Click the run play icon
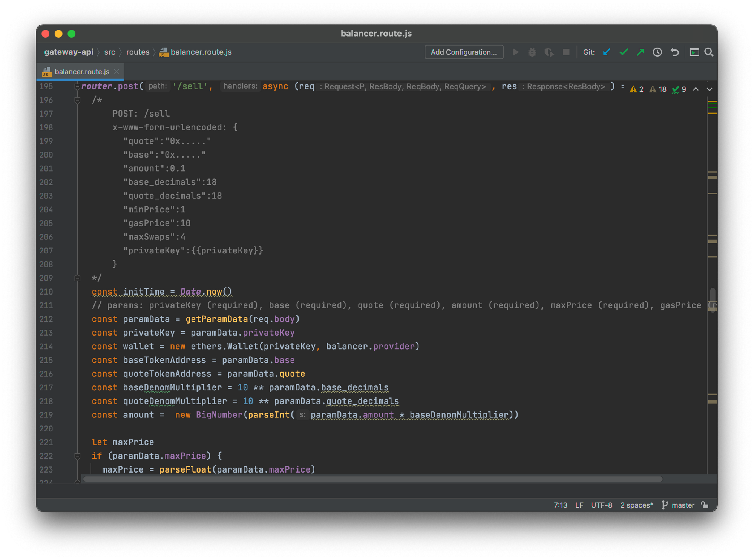Viewport: 754px width, 560px height. [x=515, y=52]
